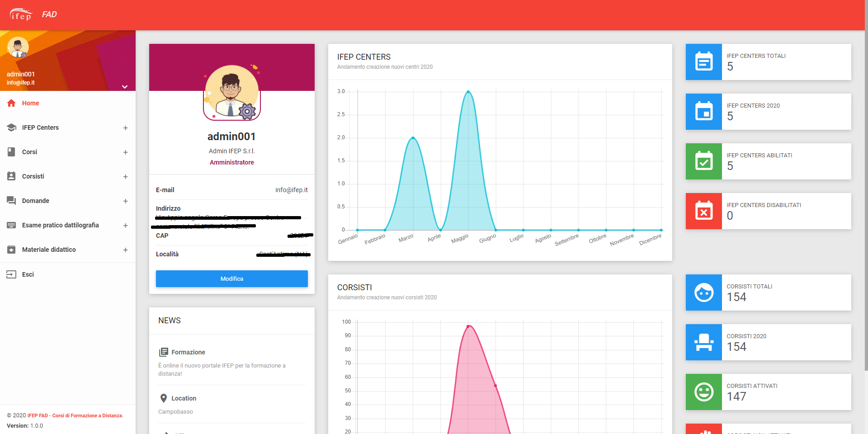This screenshot has height=434, width=868.
Task: Click the Corsisti 2020 chair icon
Action: (x=703, y=342)
